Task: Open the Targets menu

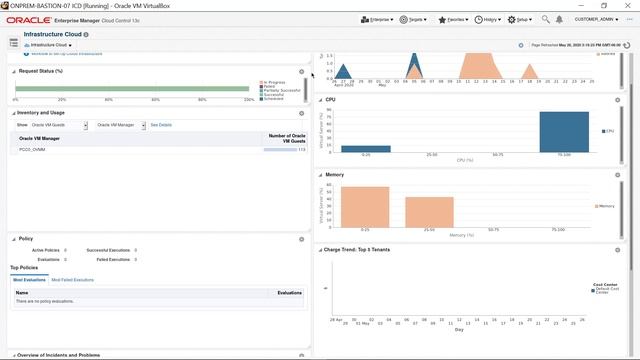Action: click(x=413, y=20)
